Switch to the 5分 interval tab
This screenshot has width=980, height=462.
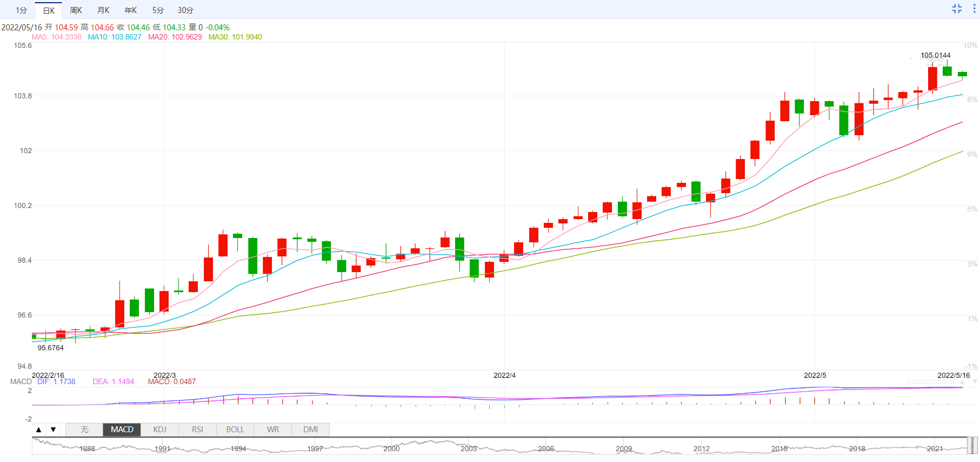[x=158, y=10]
